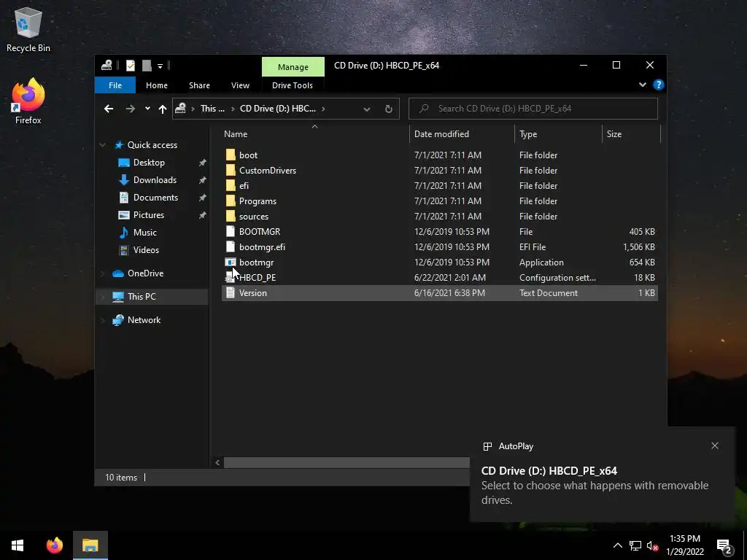The width and height of the screenshot is (747, 560).
Task: Open Pictures in Quick access
Action: [x=149, y=215]
